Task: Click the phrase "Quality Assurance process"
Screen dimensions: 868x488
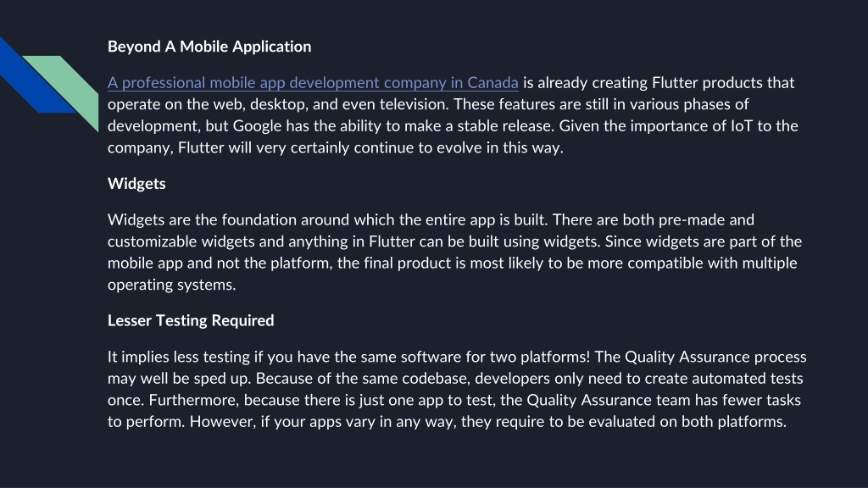Action: pos(715,357)
